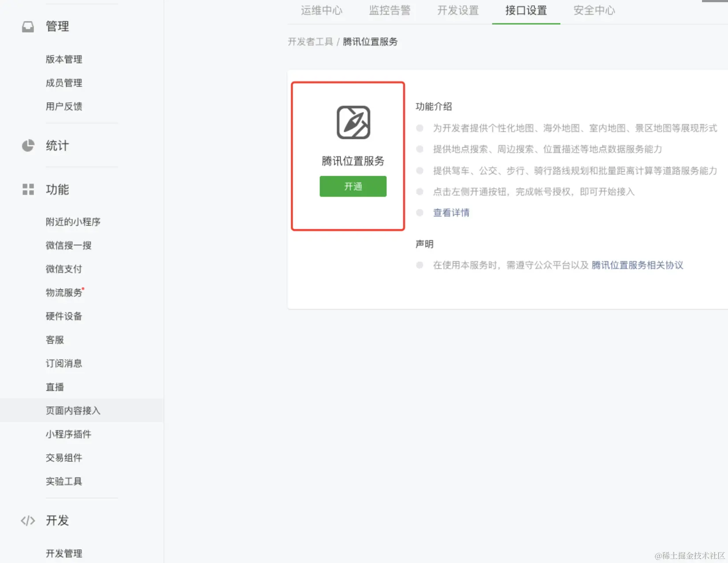Click the 腾讯位置服务 card title text
The height and width of the screenshot is (563, 728).
coord(353,161)
